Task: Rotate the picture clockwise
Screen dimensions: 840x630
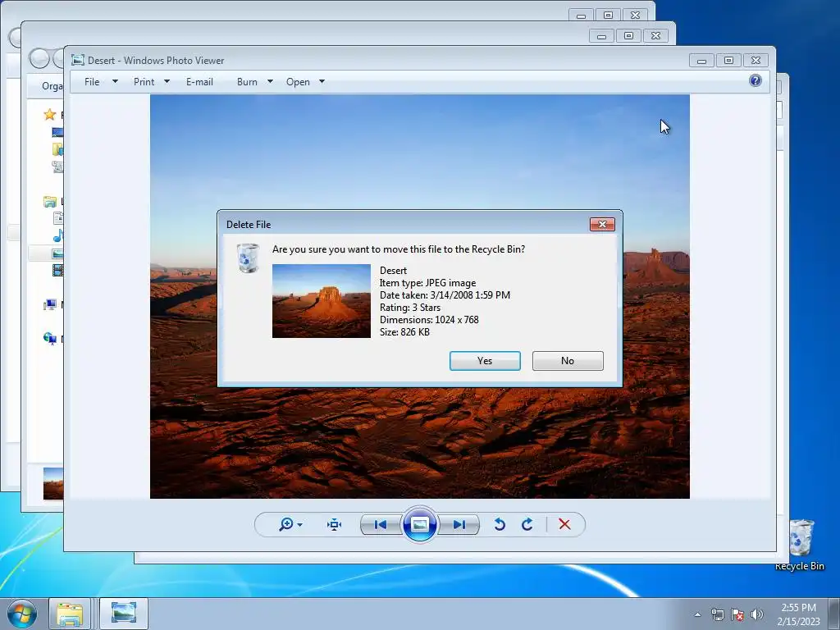Action: (x=527, y=524)
